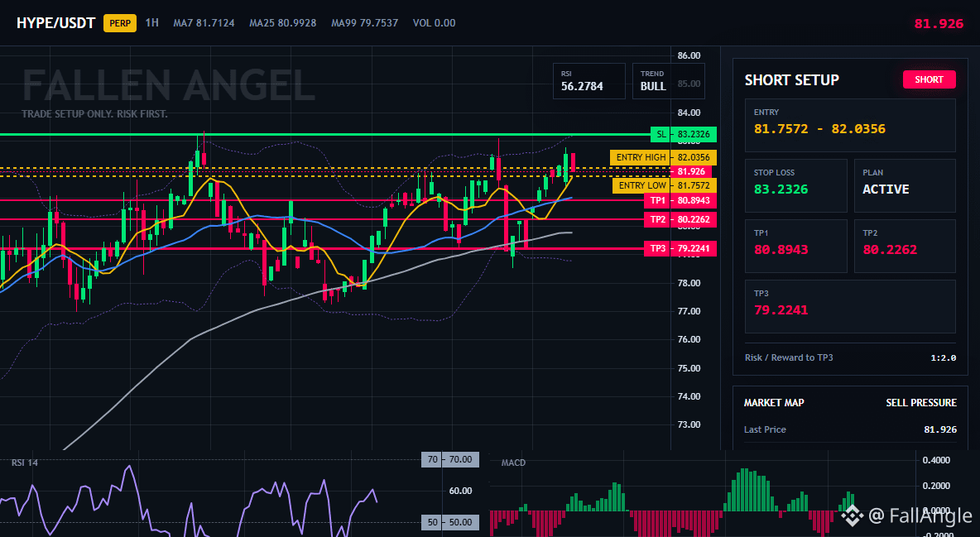980x537 pixels.
Task: Click the Last Price row label
Action: (765, 429)
